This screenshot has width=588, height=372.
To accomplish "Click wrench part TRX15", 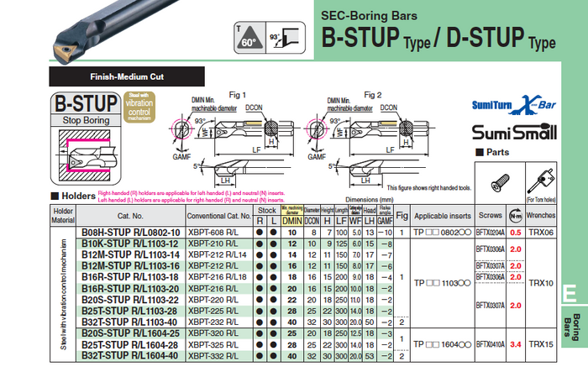I will pyautogui.click(x=541, y=344).
